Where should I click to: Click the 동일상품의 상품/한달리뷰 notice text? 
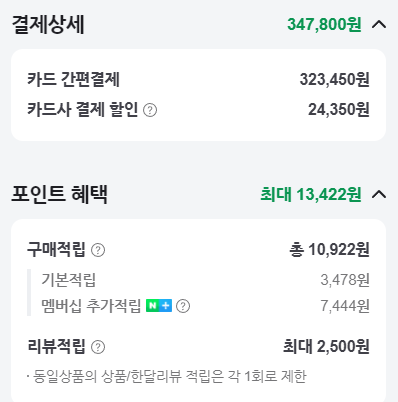click(167, 377)
